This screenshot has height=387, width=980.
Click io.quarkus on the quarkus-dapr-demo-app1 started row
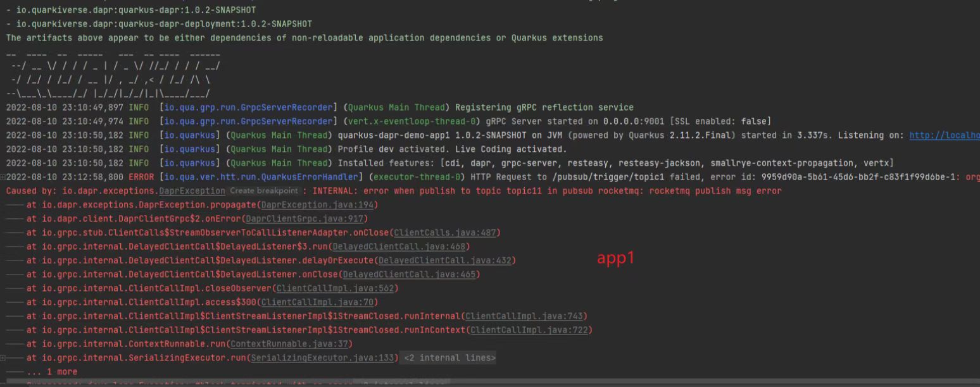pyautogui.click(x=190, y=135)
